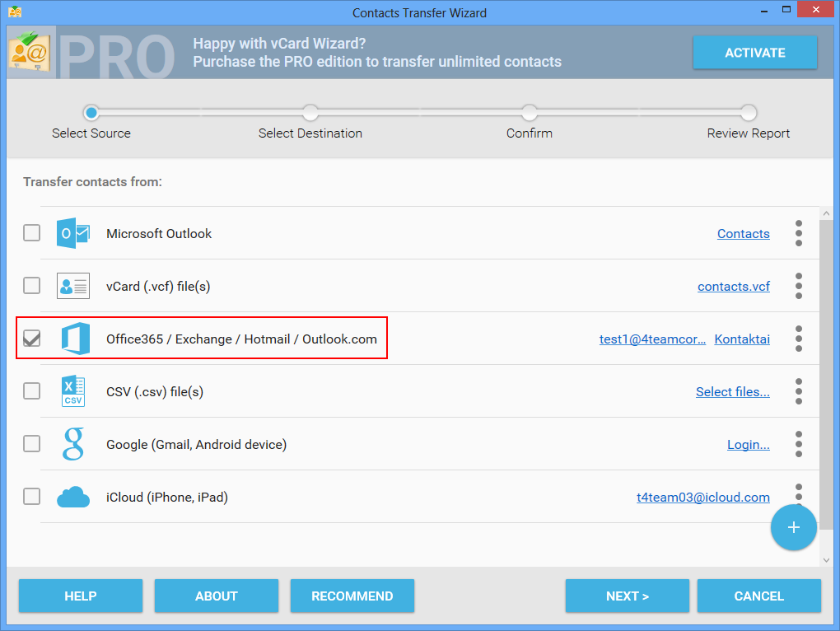The height and width of the screenshot is (631, 840).
Task: Open the three-dot menu for Microsoft Outlook
Action: 799,233
